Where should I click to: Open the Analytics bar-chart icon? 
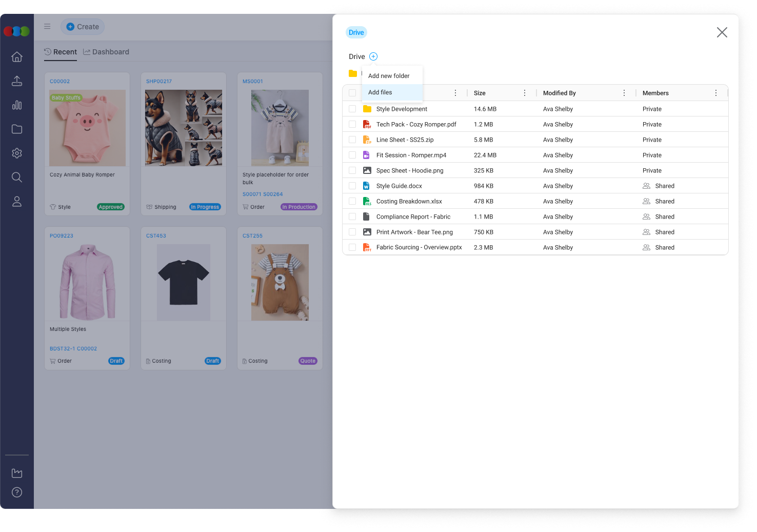(x=17, y=105)
